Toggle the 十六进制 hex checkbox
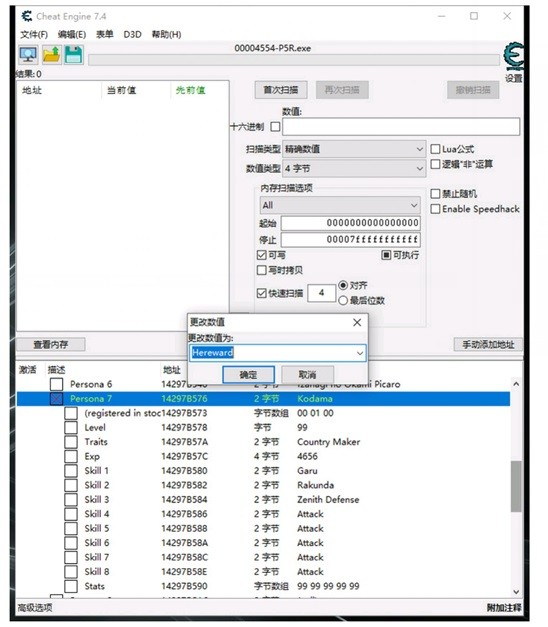Image resolution: width=548 pixels, height=627 pixels. [x=275, y=127]
